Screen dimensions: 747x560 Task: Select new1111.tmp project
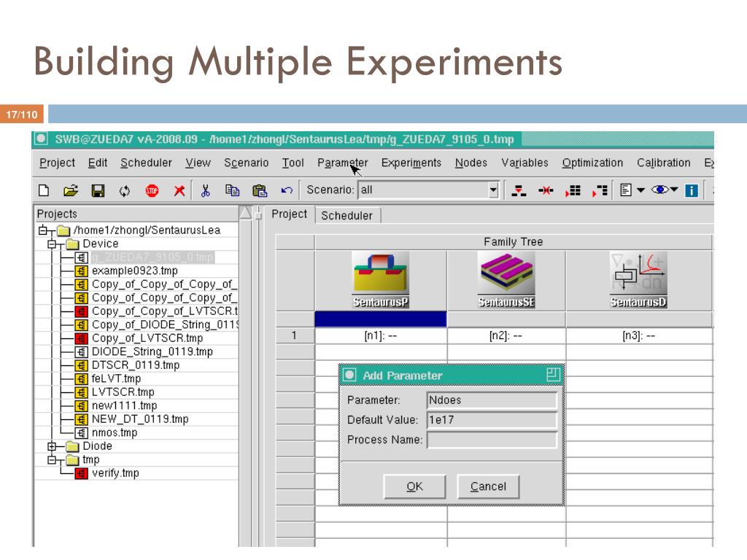[x=124, y=405]
